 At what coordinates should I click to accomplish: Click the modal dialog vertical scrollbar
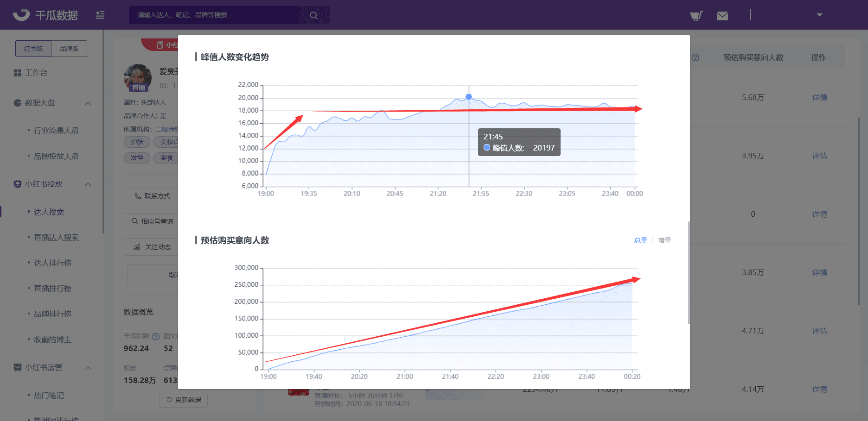pos(689,272)
